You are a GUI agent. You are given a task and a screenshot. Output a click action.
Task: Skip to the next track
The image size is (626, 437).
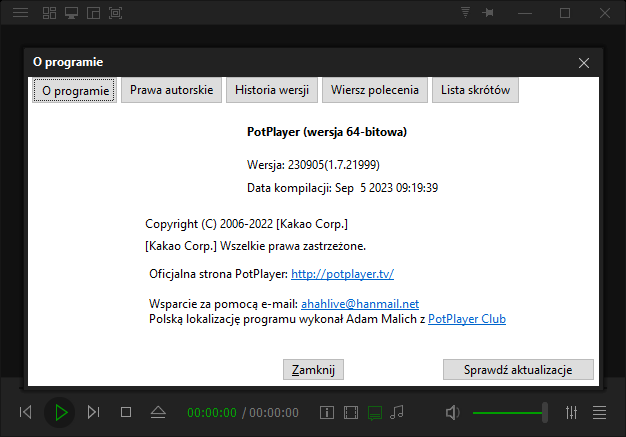[x=93, y=412]
